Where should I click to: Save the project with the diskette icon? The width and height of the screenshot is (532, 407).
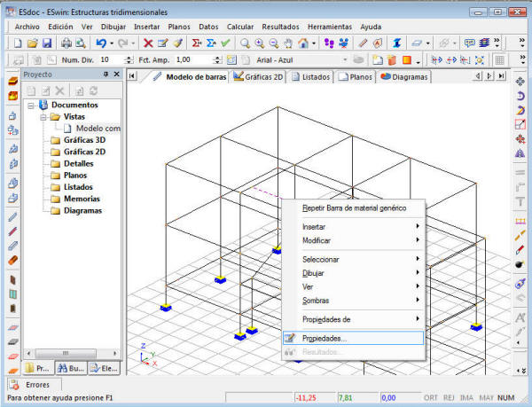click(x=47, y=43)
